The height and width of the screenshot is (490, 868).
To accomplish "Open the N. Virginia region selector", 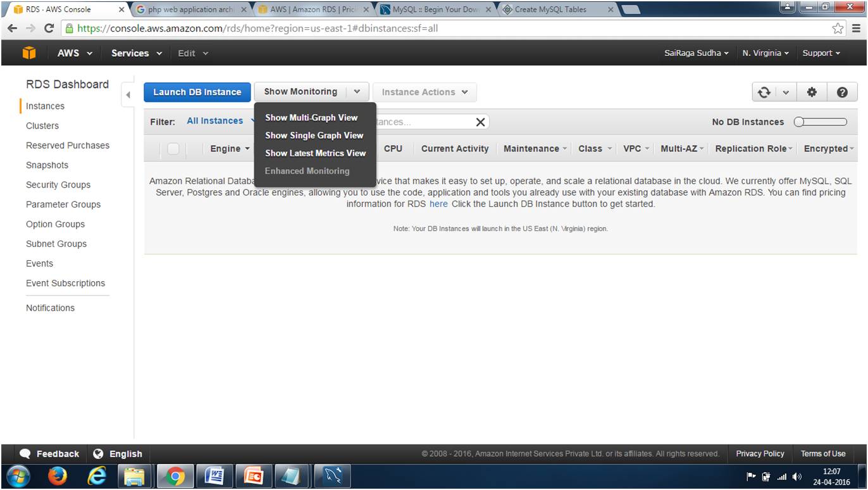I will click(766, 53).
